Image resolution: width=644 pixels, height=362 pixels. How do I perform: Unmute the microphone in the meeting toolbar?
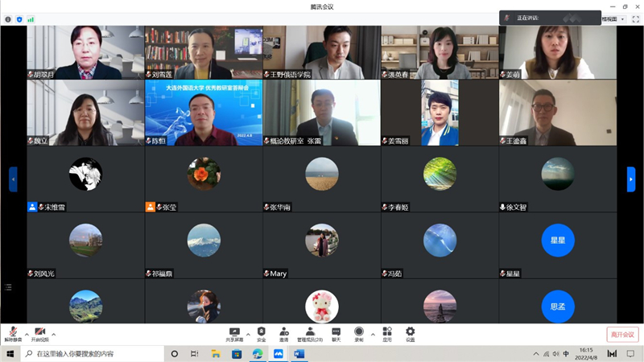[13, 333]
